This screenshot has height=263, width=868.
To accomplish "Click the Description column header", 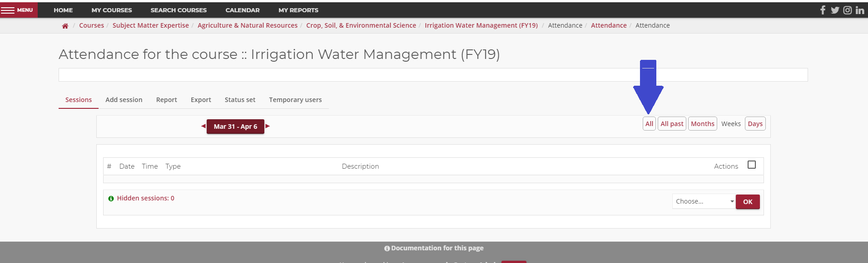I will click(360, 166).
